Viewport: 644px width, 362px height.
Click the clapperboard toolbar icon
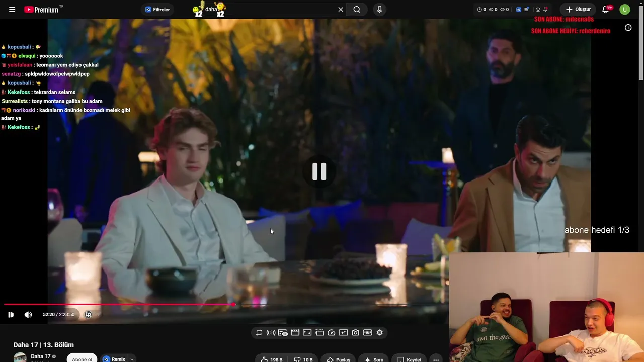coord(295,333)
